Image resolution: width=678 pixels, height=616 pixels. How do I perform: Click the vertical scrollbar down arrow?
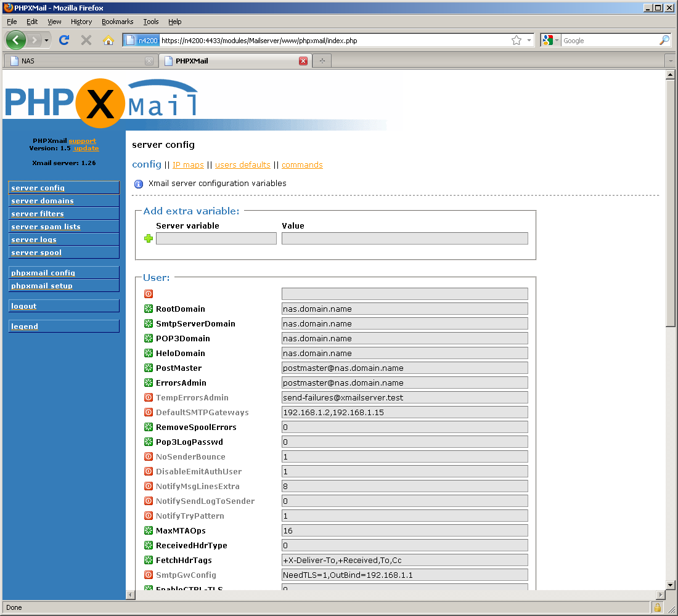[x=670, y=585]
